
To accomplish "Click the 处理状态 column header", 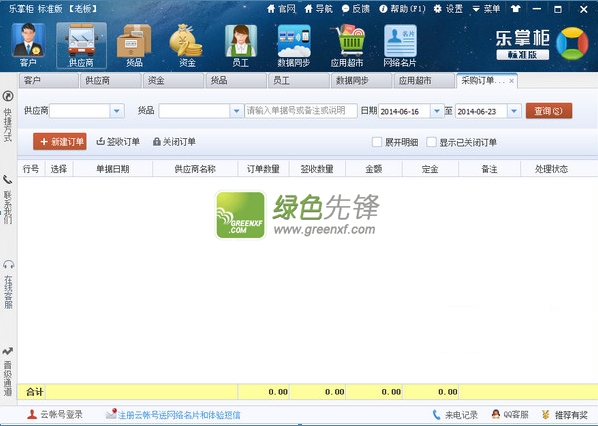I will click(551, 169).
